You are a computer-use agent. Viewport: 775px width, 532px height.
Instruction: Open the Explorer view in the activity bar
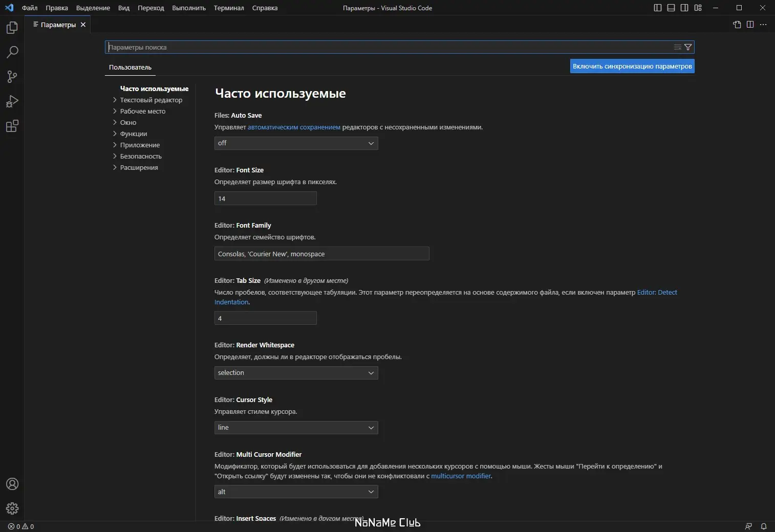coord(12,28)
